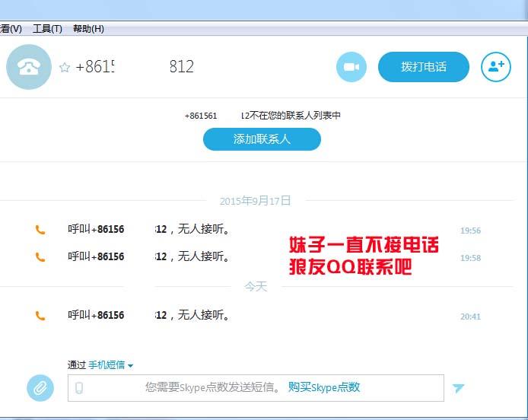
Task: Click the SMS message input field
Action: point(256,388)
